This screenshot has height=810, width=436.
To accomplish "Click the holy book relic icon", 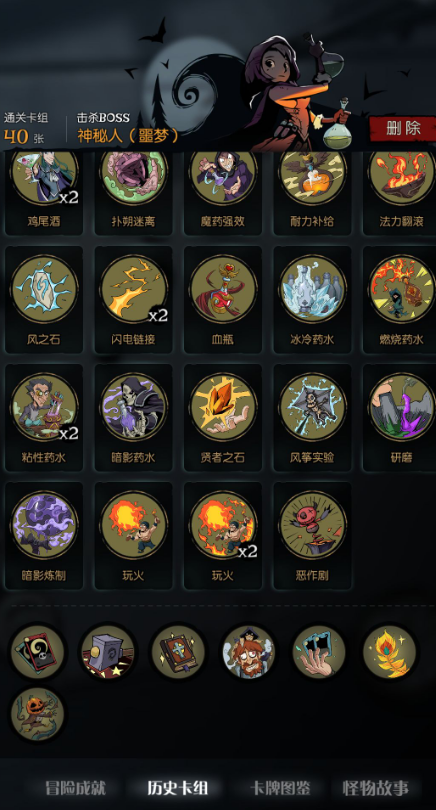I will pos(178,652).
